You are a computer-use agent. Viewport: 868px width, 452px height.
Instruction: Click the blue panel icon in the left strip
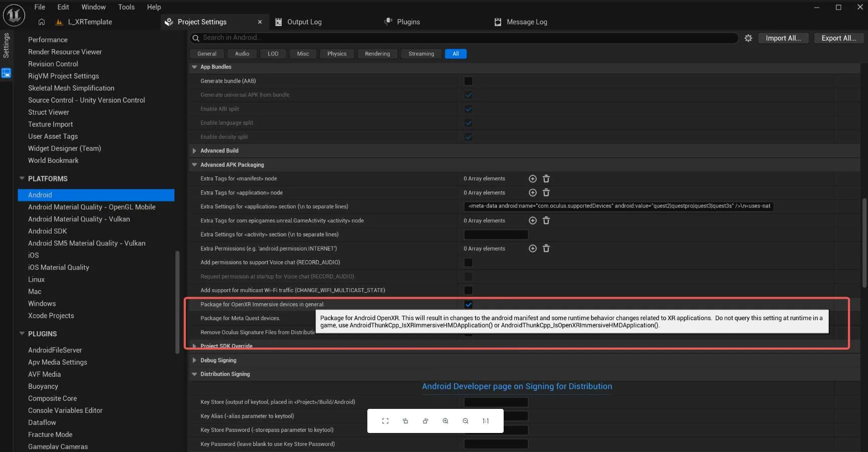(6, 73)
